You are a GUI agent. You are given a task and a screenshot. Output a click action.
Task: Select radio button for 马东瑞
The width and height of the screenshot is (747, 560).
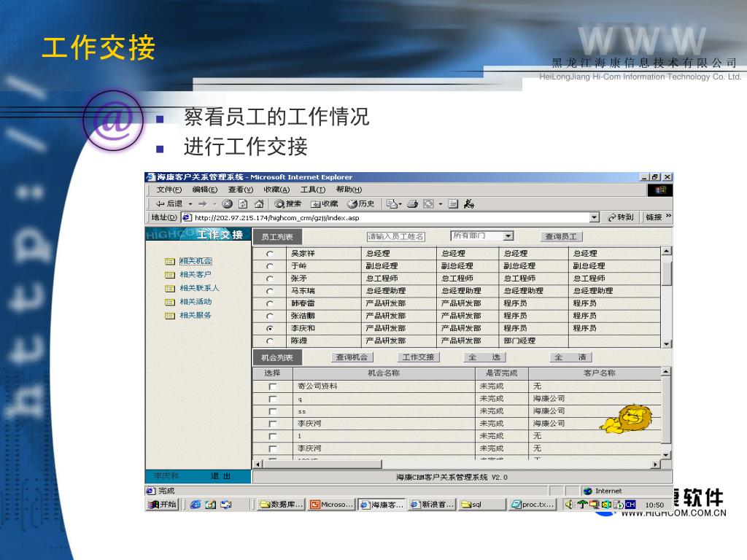coord(270,291)
